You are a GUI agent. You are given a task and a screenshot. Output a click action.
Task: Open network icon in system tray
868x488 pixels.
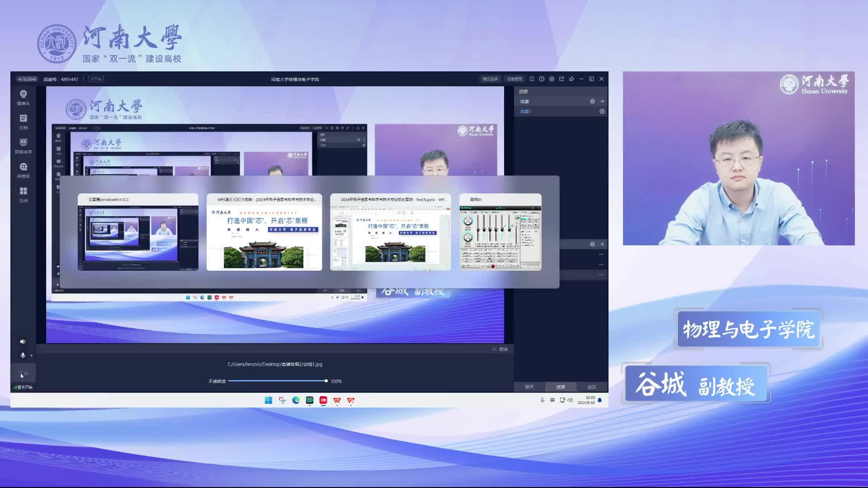click(562, 400)
